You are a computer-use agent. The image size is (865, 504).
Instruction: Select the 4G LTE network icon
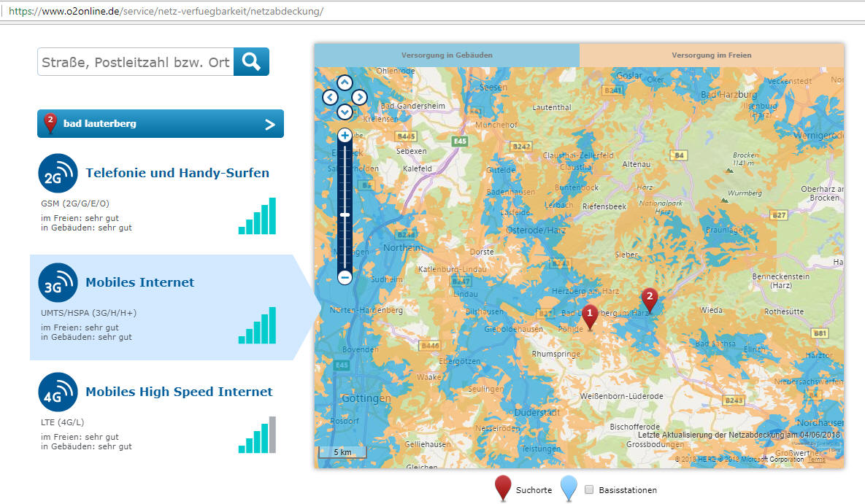point(58,392)
